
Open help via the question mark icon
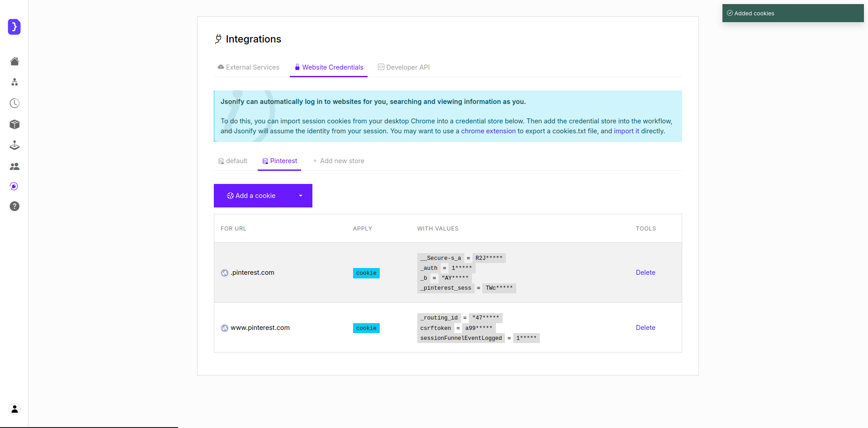[14, 206]
